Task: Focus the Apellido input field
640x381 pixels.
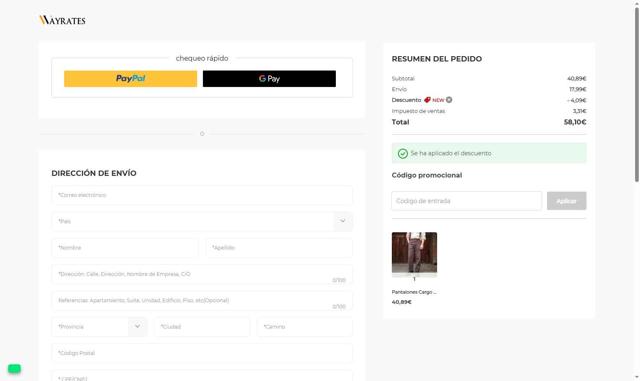Action: [x=279, y=248]
